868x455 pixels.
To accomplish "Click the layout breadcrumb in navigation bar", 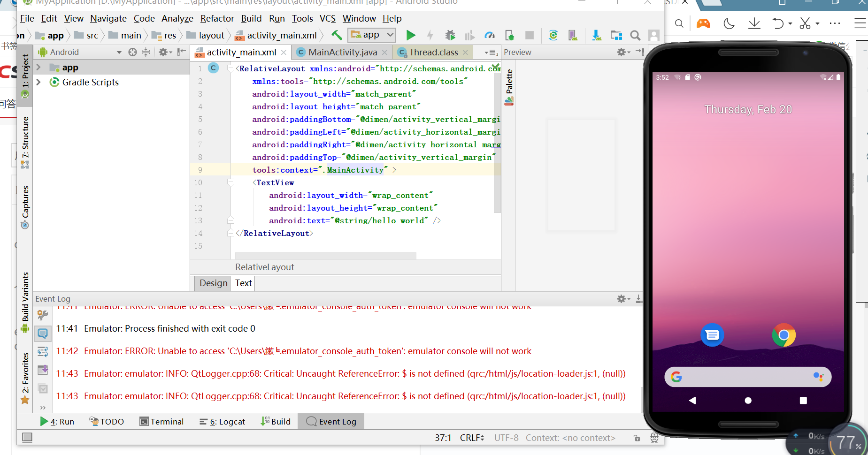I will (206, 35).
